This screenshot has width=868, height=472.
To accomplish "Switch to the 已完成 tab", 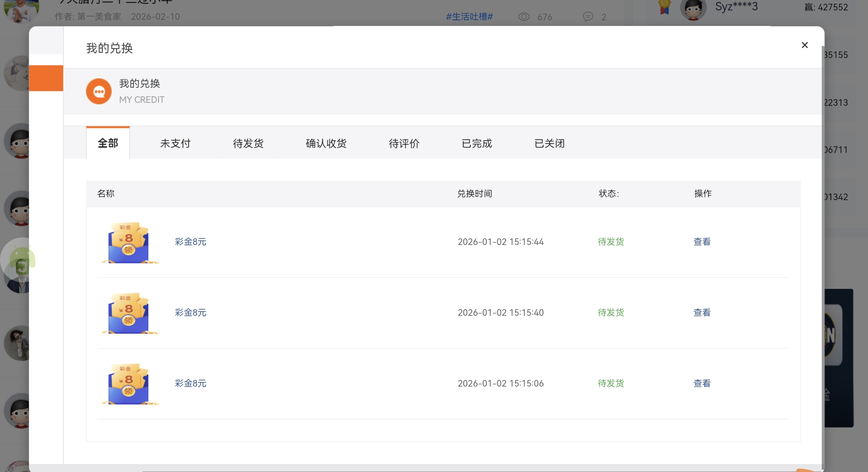I will [476, 143].
